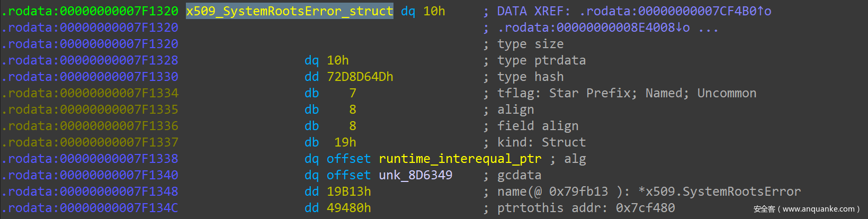
Task: Click the 19B13h name offset value
Action: (x=348, y=191)
